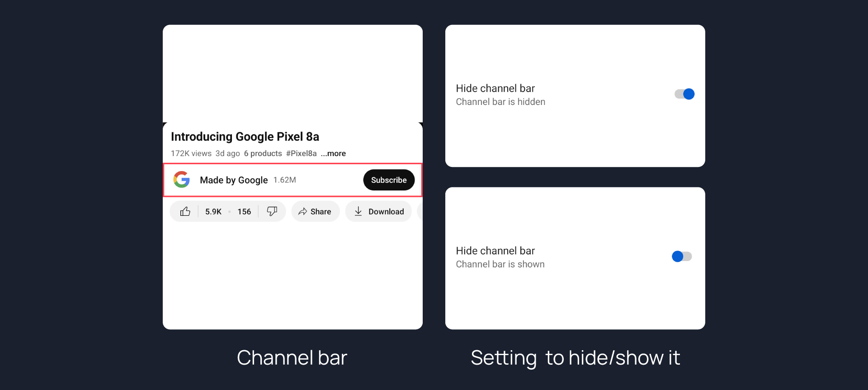Click the Share arrow icon
Screen dimensions: 868x390
tap(302, 211)
